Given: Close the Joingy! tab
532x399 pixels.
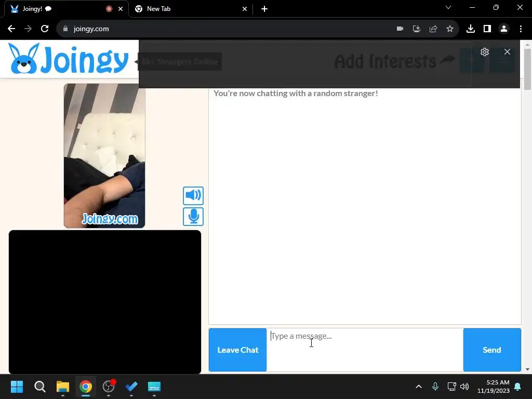Looking at the screenshot, I should point(121,9).
